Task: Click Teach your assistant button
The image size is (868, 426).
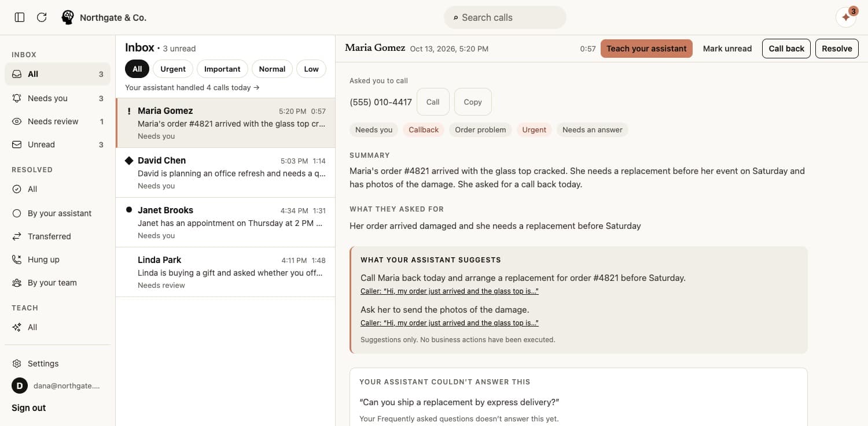Action: pos(646,49)
